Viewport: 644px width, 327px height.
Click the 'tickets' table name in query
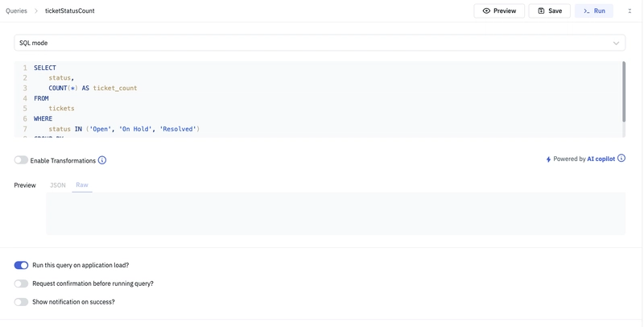(62, 109)
